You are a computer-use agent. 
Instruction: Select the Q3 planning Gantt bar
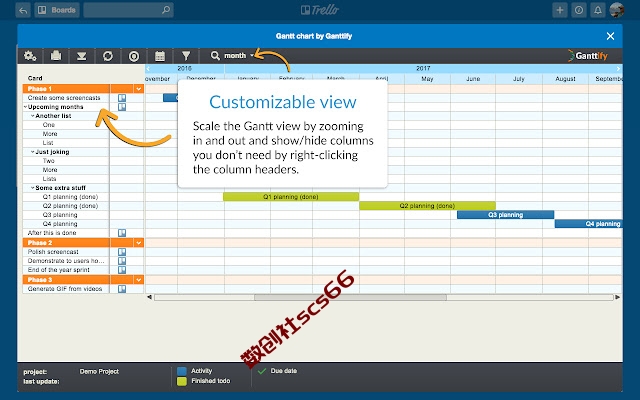(505, 215)
